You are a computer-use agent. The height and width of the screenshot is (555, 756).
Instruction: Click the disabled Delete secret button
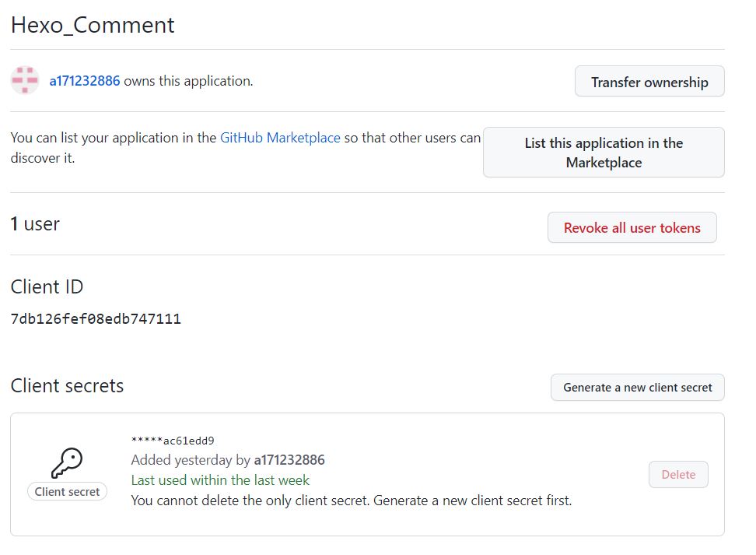coord(678,474)
